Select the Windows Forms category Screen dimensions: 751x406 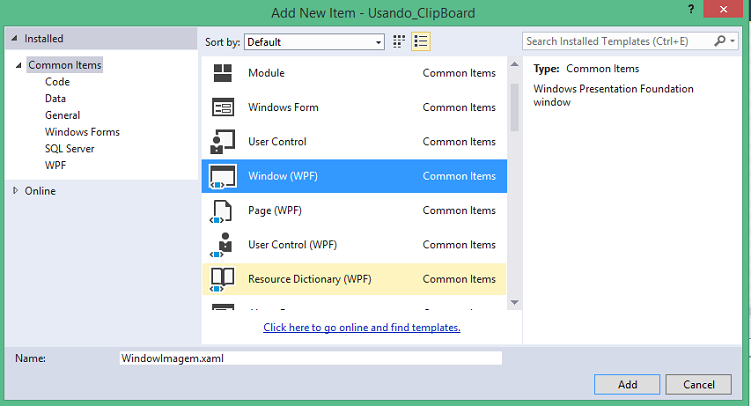[x=82, y=132]
